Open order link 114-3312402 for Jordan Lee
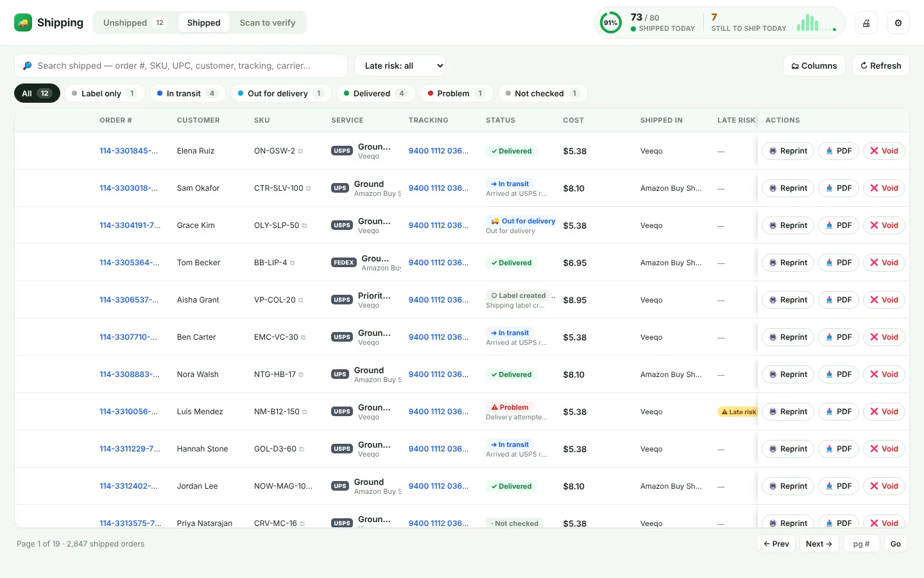Image resolution: width=924 pixels, height=578 pixels. pos(129,486)
